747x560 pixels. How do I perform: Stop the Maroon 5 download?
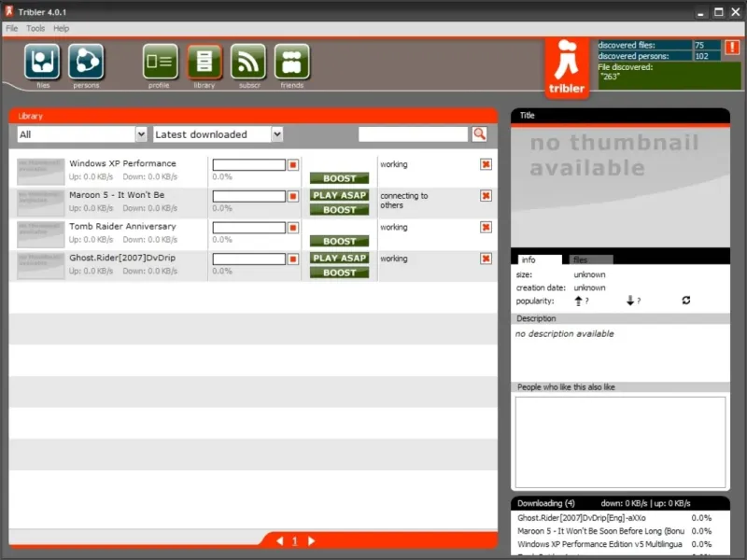293,196
